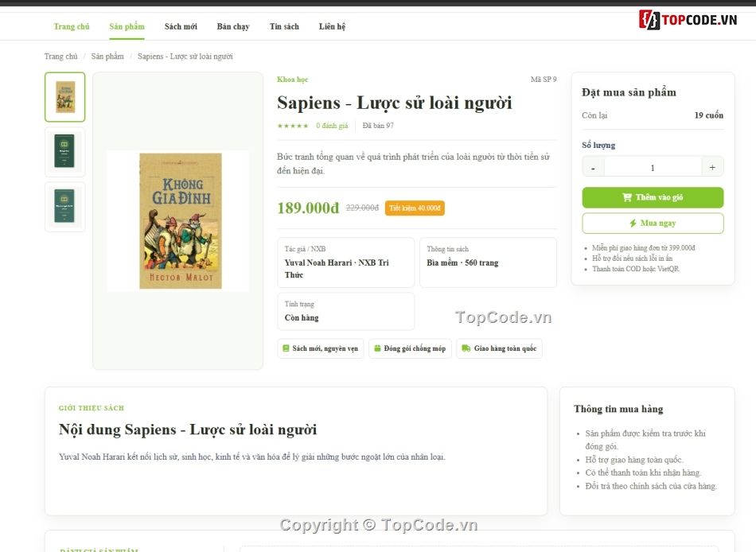Click 'Hỗ trợ giao hàng toàn quốc.' text
The height and width of the screenshot is (552, 756).
click(x=634, y=460)
